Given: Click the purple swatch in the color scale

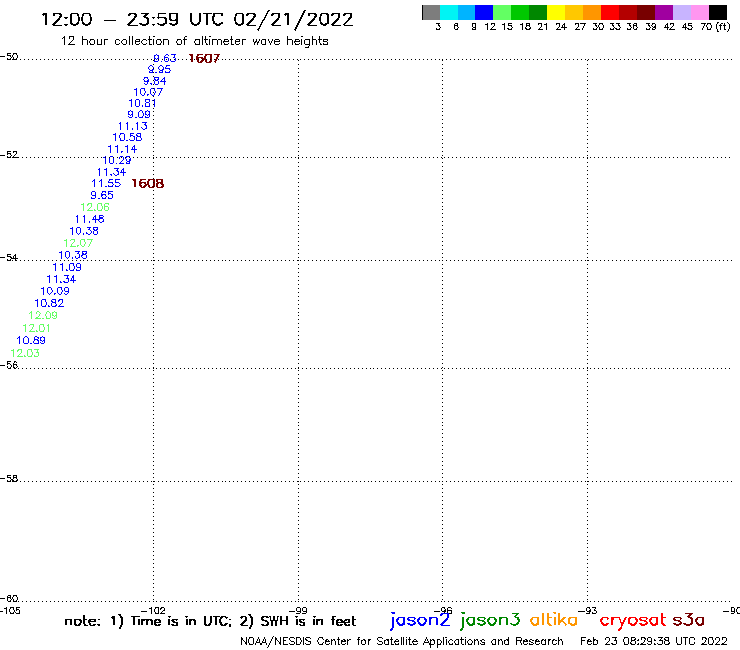Looking at the screenshot, I should pos(664,12).
